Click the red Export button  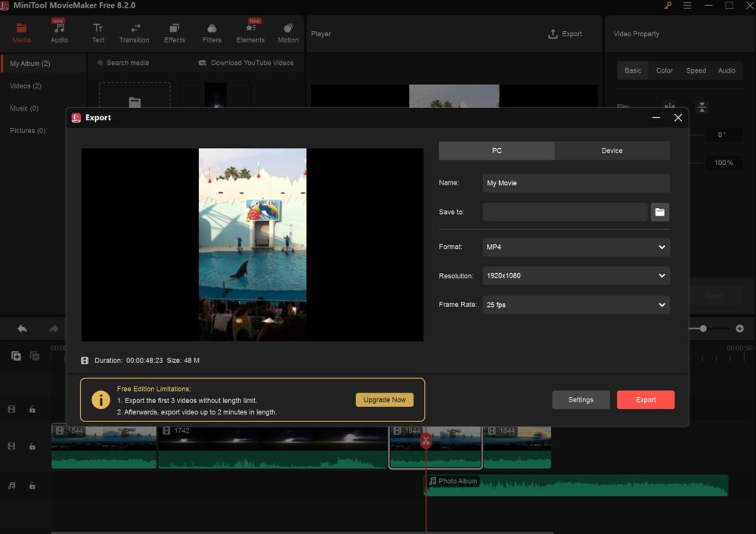pos(646,399)
